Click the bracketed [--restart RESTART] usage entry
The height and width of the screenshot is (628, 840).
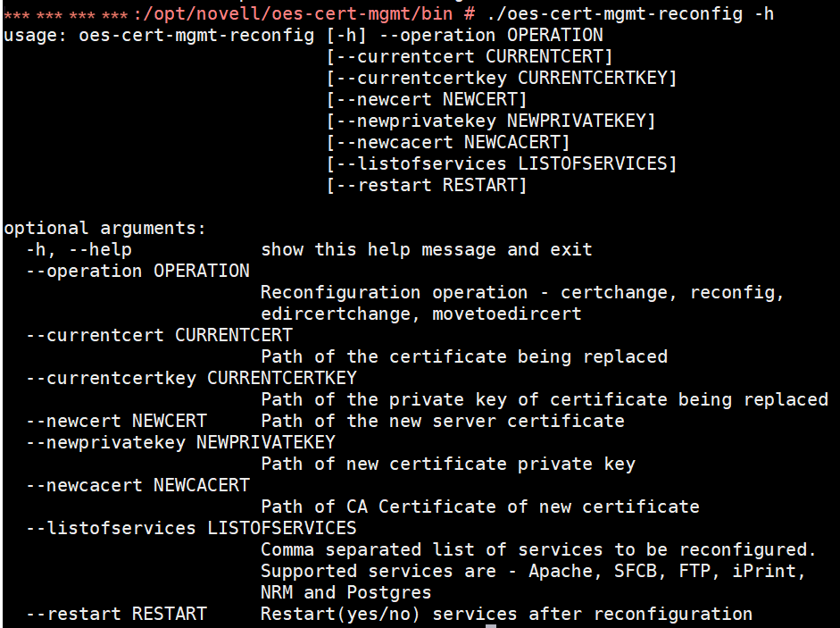tap(427, 185)
